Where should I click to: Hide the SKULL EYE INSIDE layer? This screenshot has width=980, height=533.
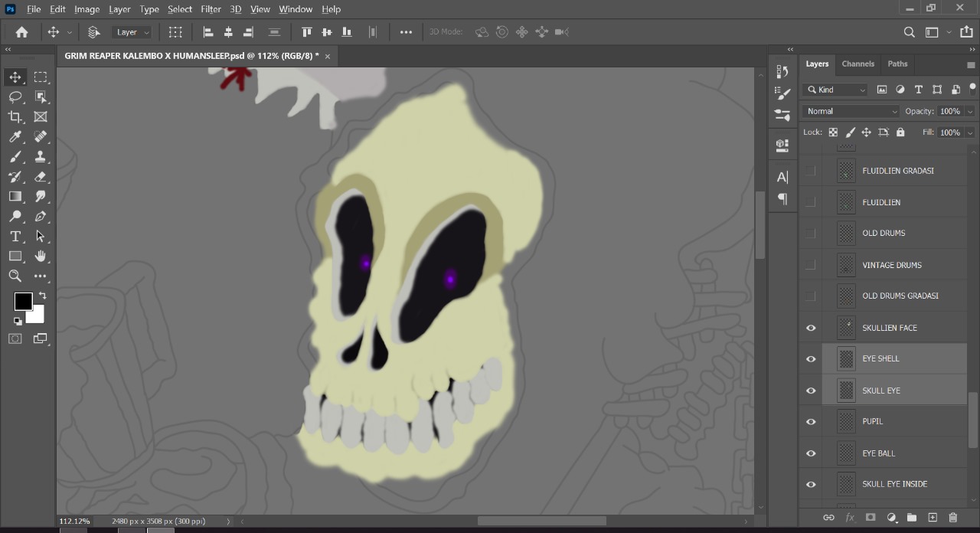tap(811, 484)
